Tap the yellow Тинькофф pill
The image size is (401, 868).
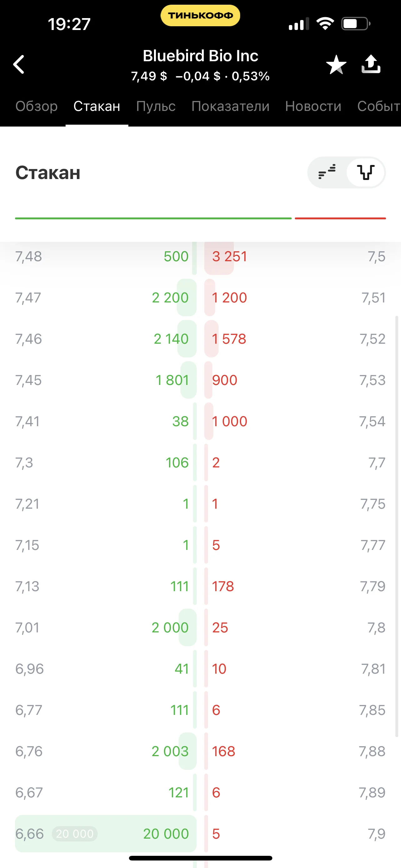tap(200, 16)
